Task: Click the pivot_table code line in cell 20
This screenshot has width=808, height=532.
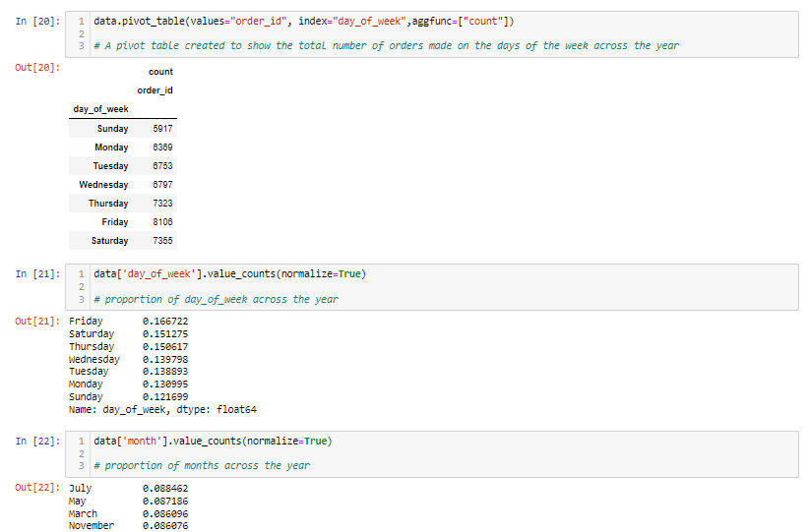Action: [x=303, y=21]
